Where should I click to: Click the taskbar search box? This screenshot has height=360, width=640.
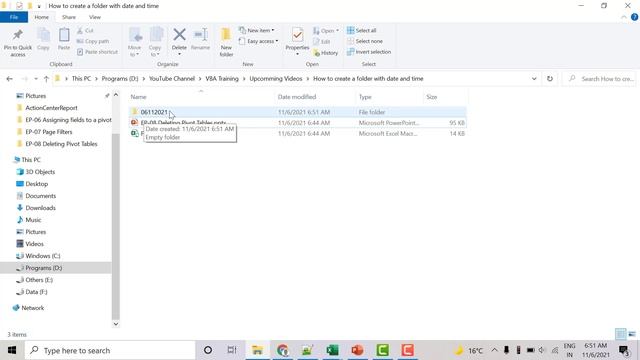pos(110,350)
